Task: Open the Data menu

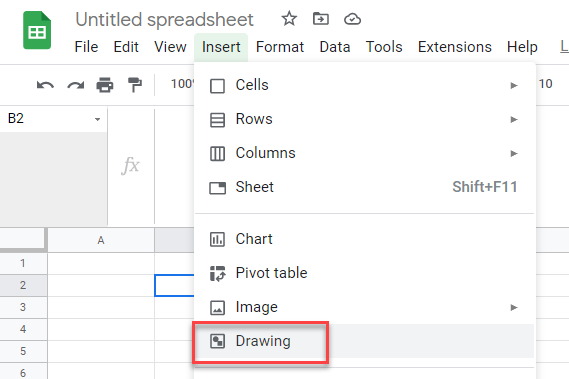Action: click(x=335, y=47)
